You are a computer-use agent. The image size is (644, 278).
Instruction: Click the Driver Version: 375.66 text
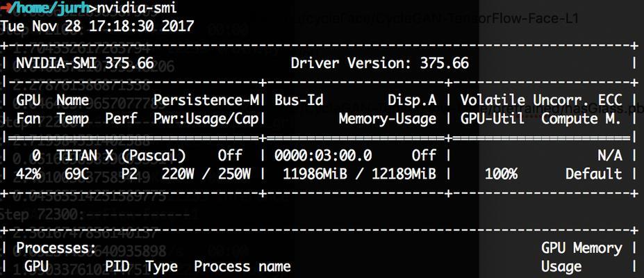380,63
